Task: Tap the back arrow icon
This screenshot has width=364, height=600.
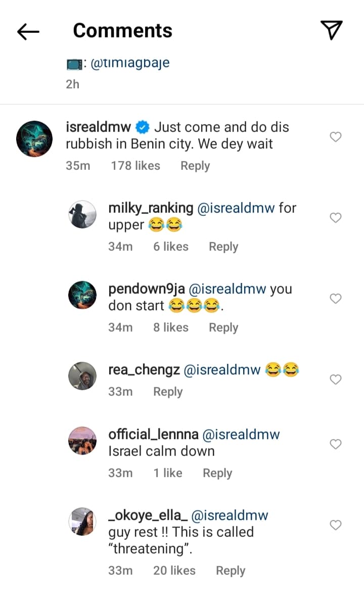Action: point(28,31)
